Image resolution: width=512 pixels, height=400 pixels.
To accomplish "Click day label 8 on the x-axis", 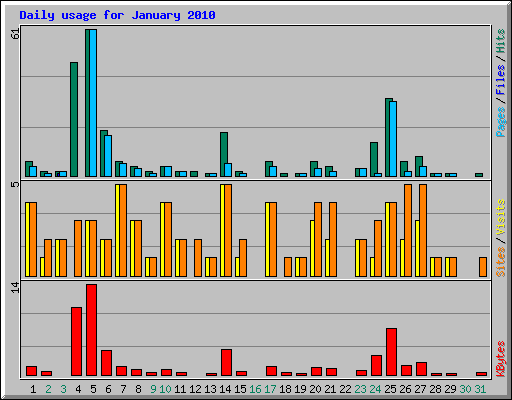I will pyautogui.click(x=138, y=389).
